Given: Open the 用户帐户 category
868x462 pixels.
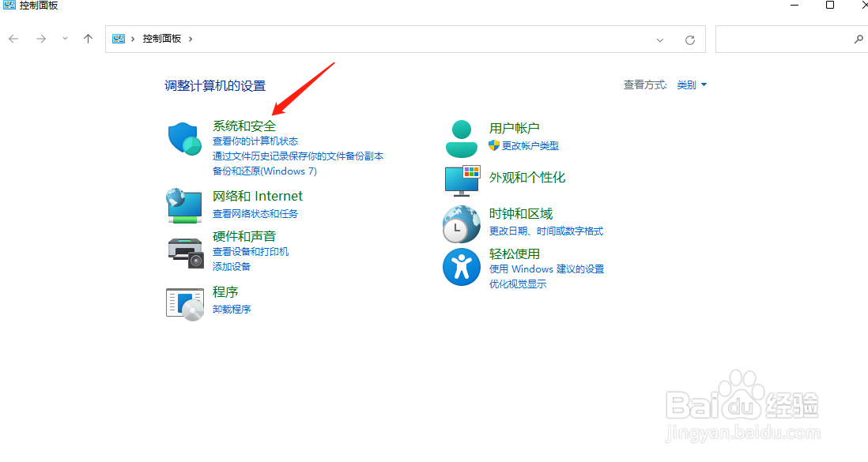Looking at the screenshot, I should coord(515,129).
